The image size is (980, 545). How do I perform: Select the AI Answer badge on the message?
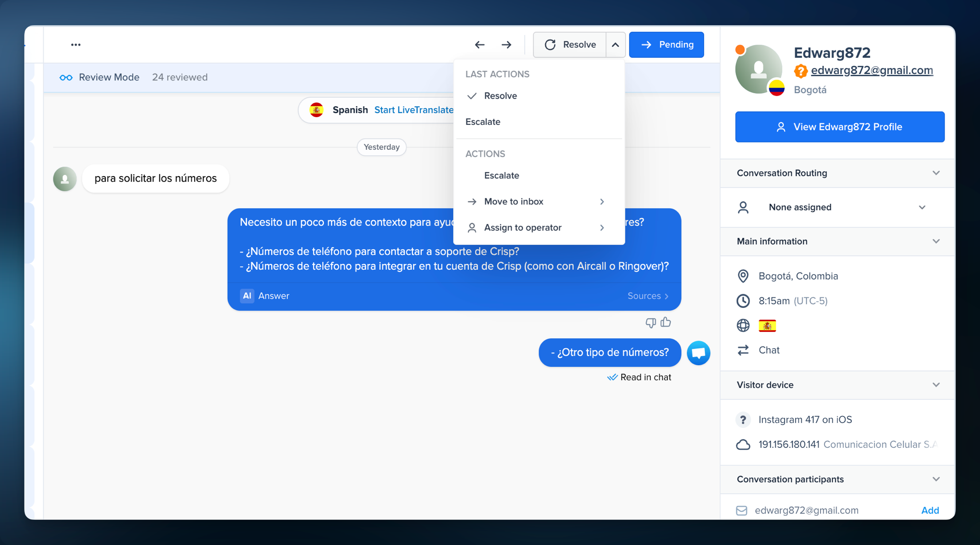pos(247,296)
